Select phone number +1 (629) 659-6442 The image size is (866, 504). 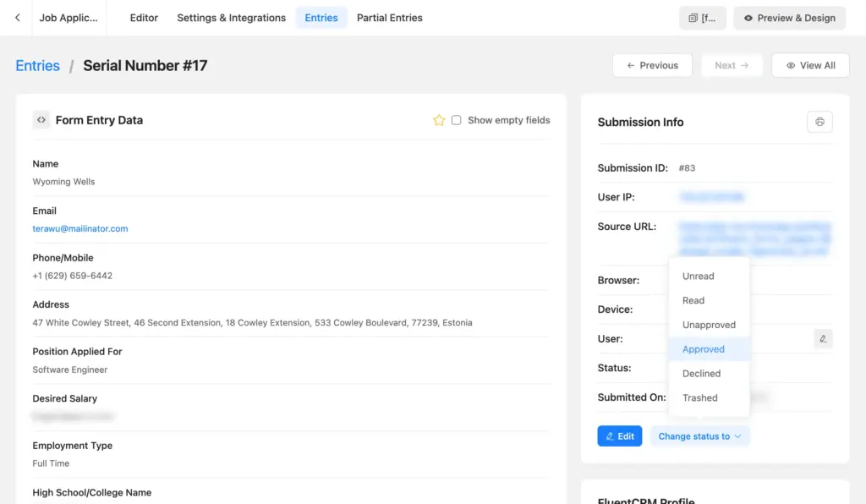click(x=73, y=276)
